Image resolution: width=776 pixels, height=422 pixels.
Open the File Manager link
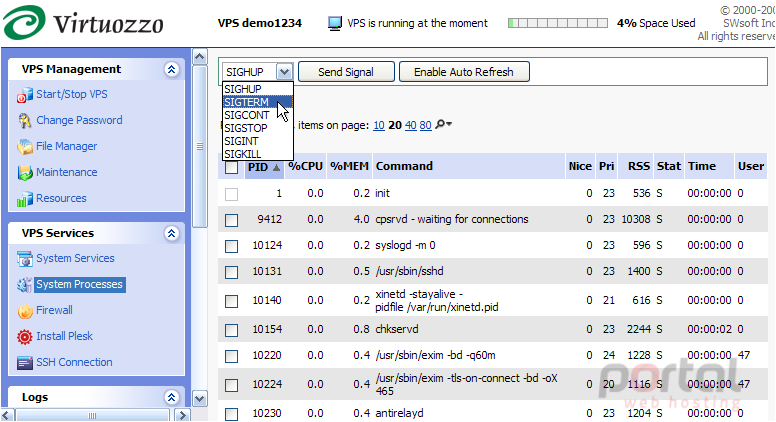[66, 146]
